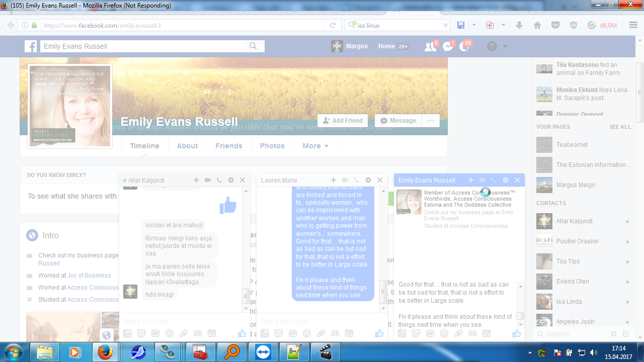The height and width of the screenshot is (362, 644).
Task: Open the notifications globe icon
Action: [464, 47]
